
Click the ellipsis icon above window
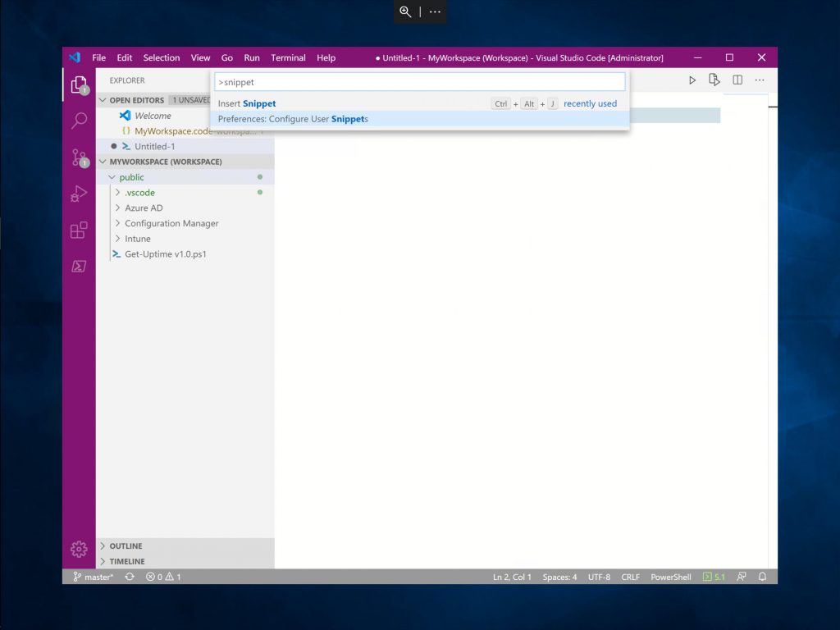[x=435, y=11]
